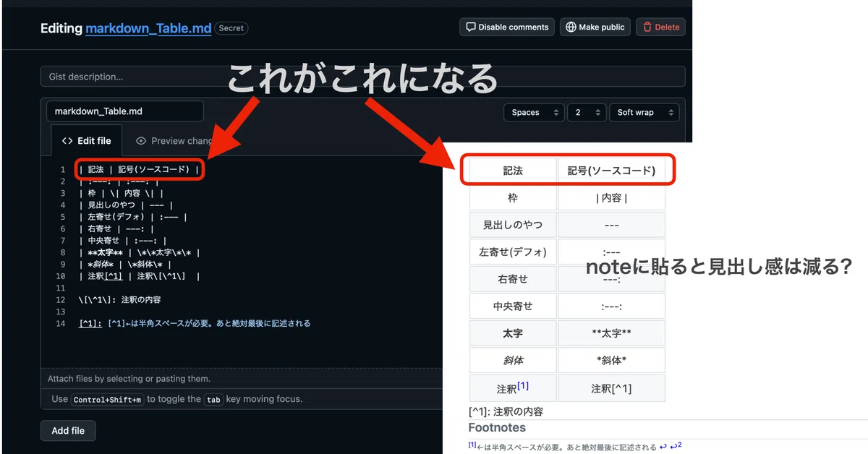The height and width of the screenshot is (454, 868).
Task: Click the rendered table cell '*斜体*'
Action: tap(611, 361)
